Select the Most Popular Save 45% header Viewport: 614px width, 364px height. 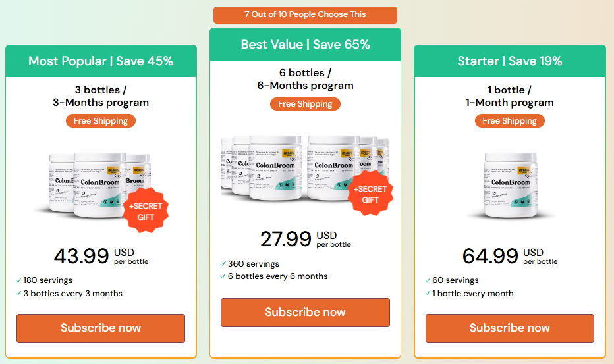(101, 61)
